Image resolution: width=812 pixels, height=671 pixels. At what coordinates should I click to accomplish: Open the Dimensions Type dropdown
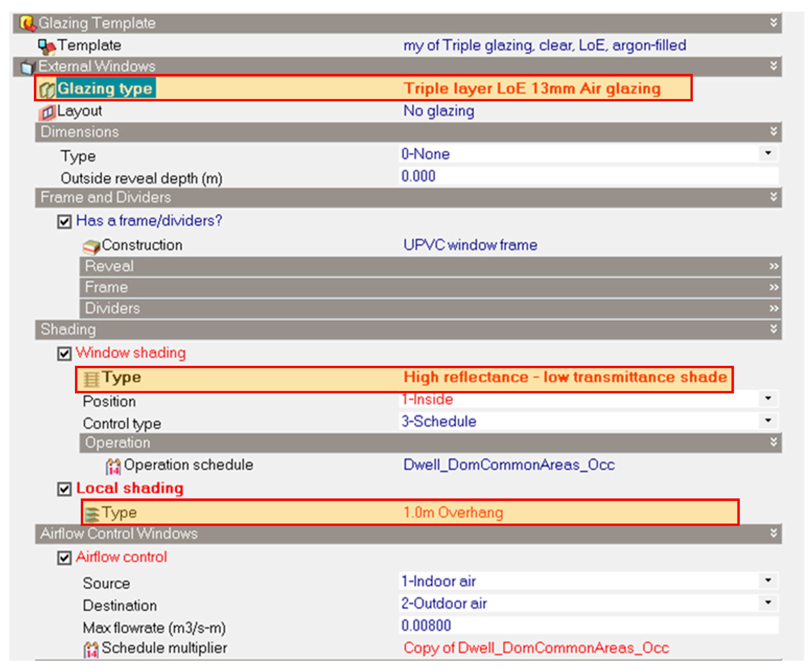[x=768, y=154]
